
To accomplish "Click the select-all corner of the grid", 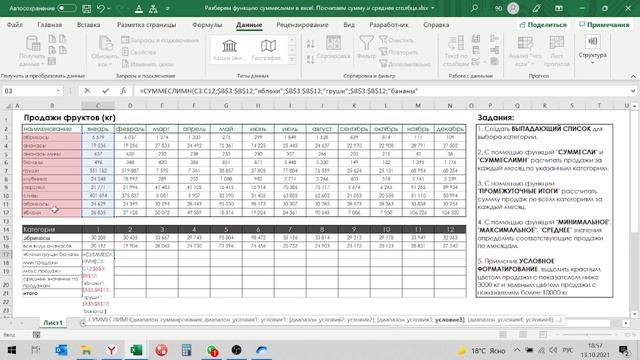I will coord(7,106).
